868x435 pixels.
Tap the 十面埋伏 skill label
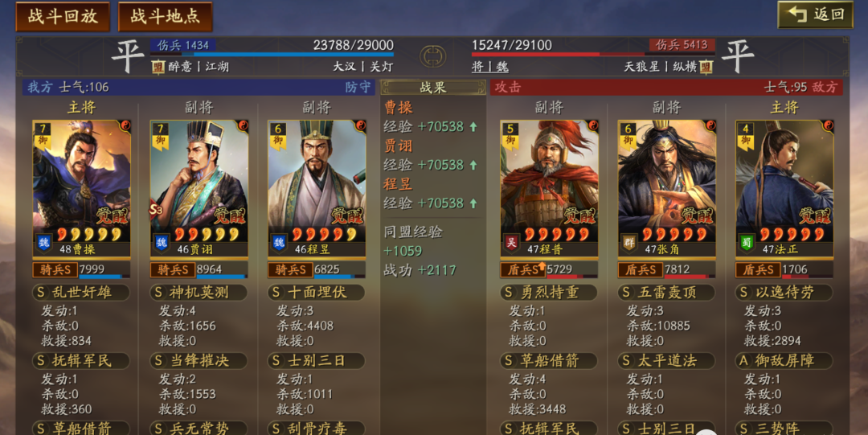[x=317, y=292]
